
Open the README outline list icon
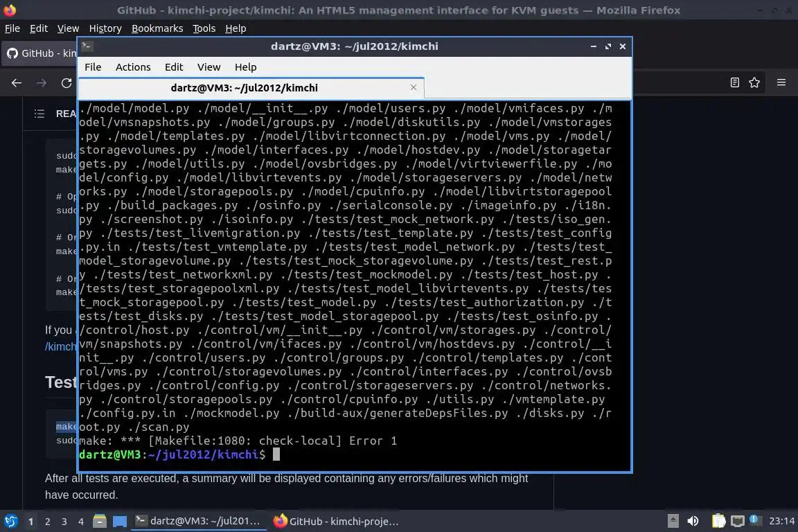point(39,114)
